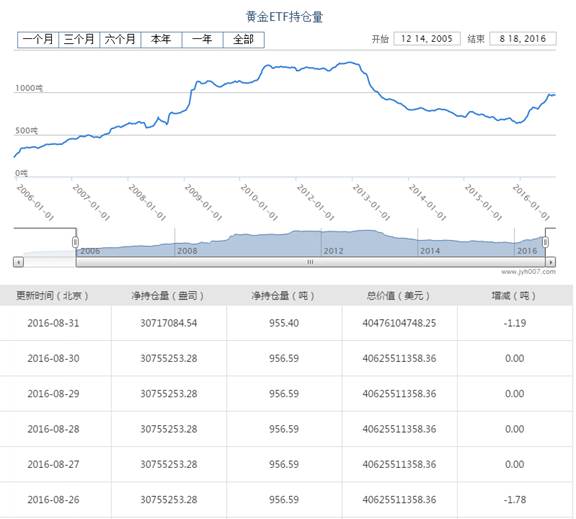This screenshot has height=519, width=576.
Task: Click the 500吨 y-axis label
Action: click(26, 131)
